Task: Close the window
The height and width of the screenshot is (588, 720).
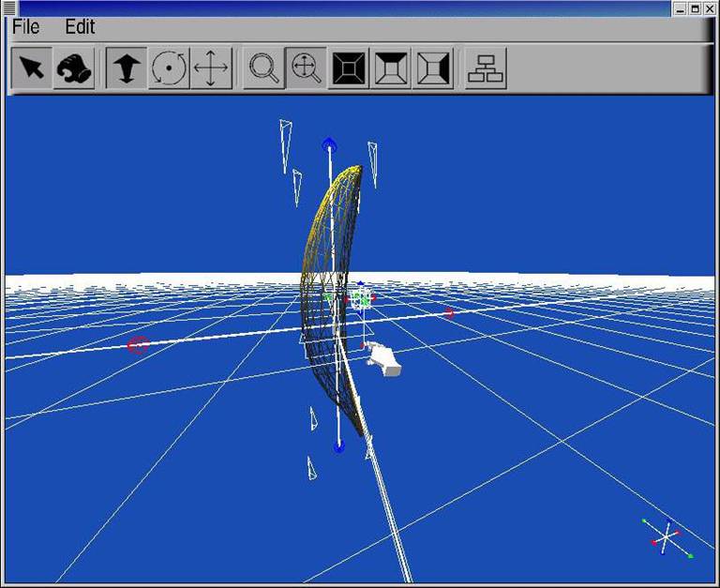Action: coord(710,8)
